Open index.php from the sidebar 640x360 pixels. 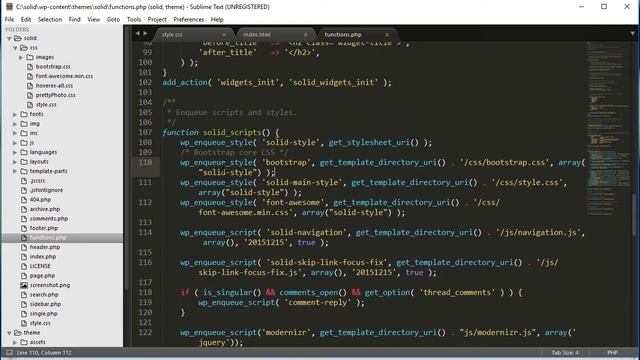click(42, 257)
